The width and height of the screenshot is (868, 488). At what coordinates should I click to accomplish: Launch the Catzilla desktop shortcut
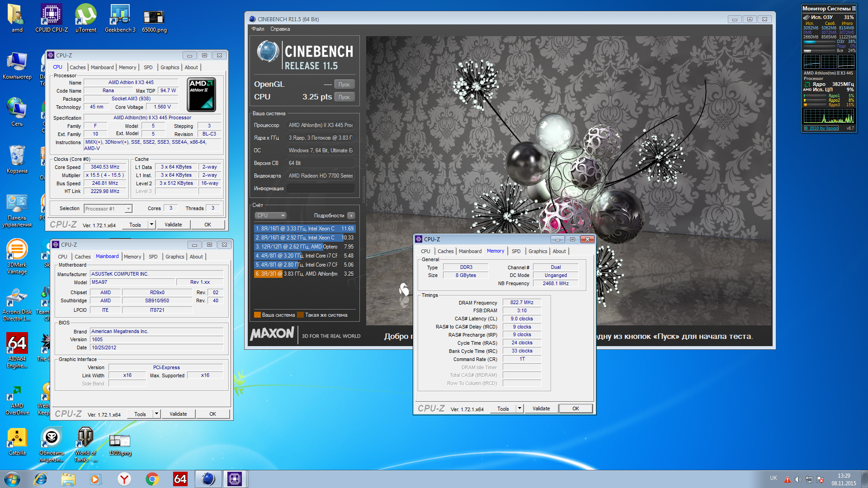(x=17, y=441)
